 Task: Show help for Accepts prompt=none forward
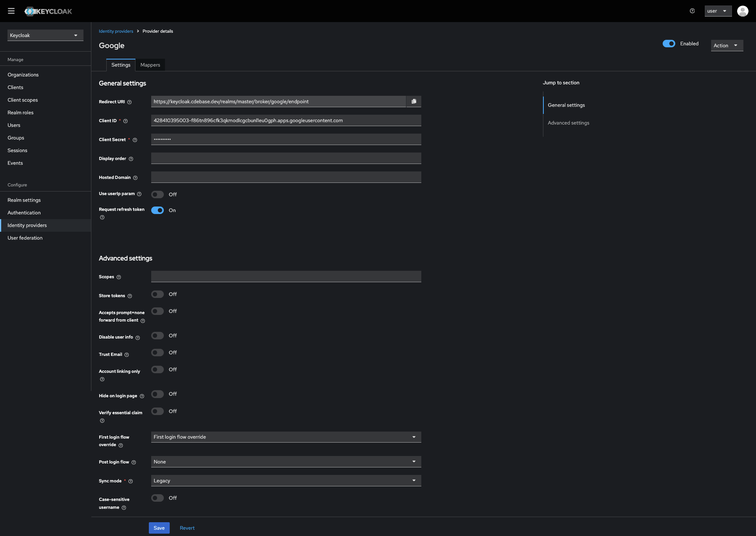pyautogui.click(x=143, y=321)
